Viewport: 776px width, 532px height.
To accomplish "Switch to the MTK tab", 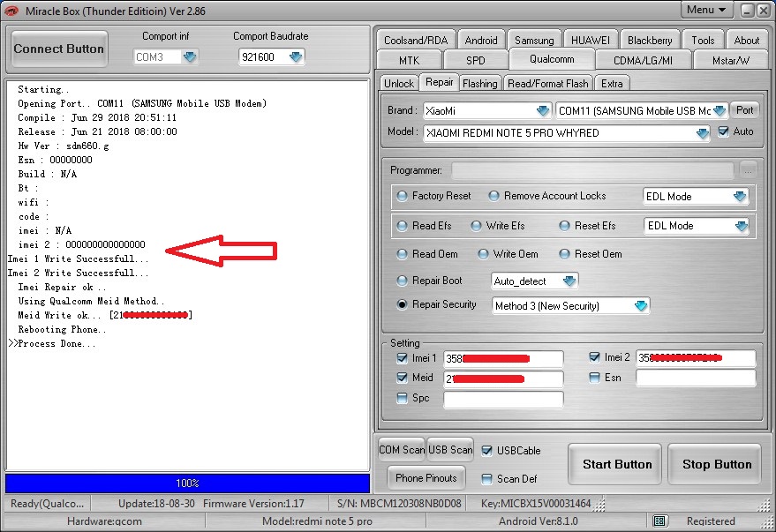I will (x=409, y=60).
